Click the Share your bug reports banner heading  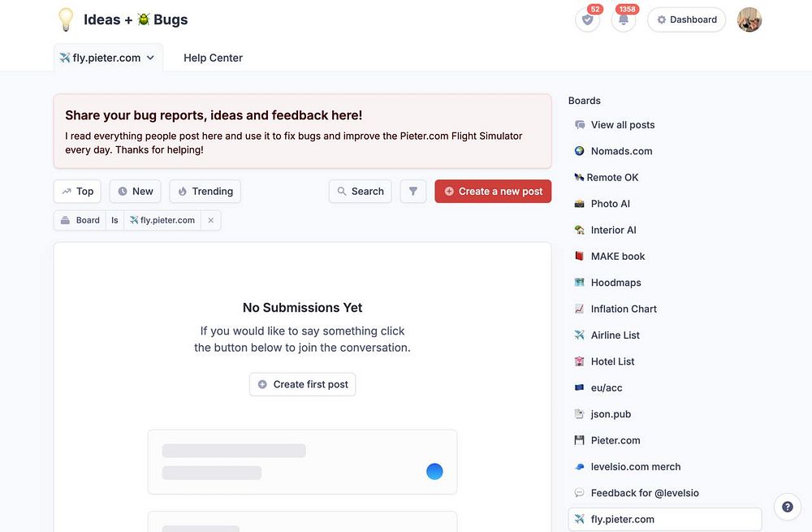tap(214, 115)
